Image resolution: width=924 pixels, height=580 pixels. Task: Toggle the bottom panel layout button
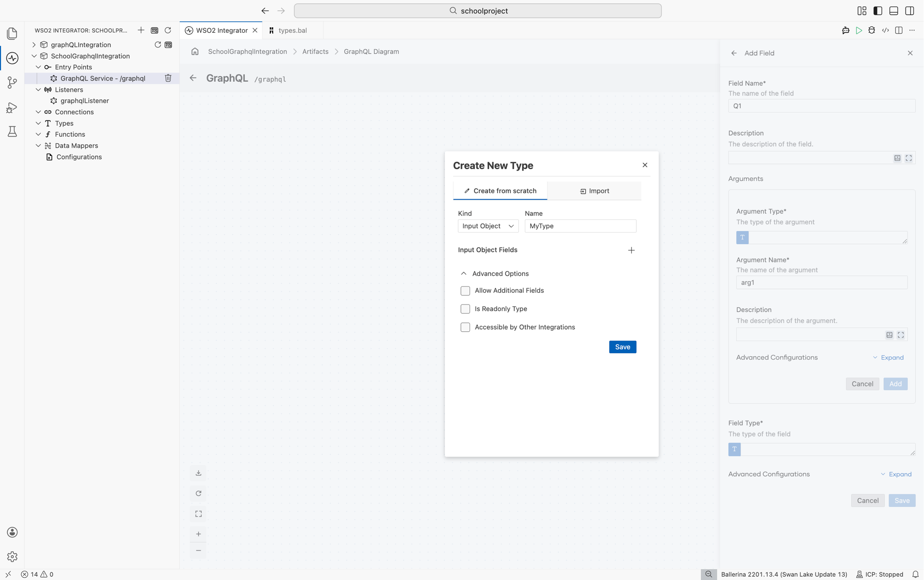[x=894, y=11]
